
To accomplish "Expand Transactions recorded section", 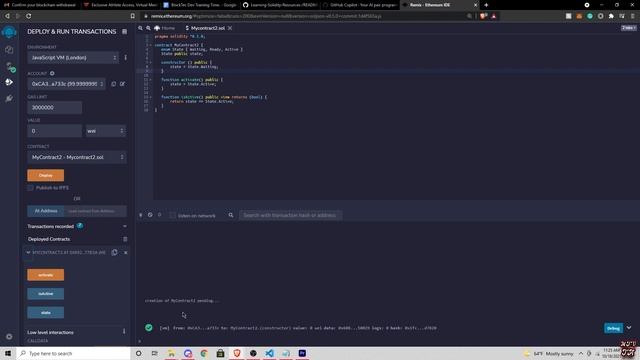I will 124,226.
